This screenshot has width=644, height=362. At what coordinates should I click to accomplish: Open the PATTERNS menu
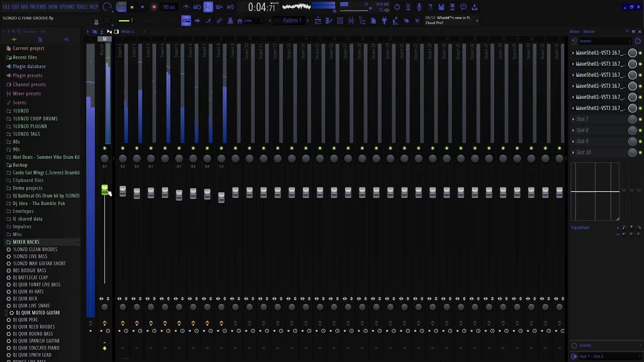point(38,7)
